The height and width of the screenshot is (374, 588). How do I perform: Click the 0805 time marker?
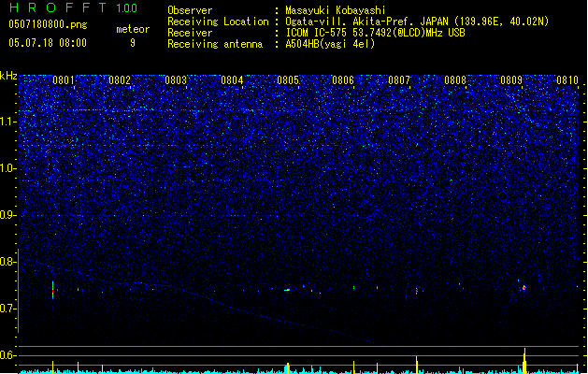(x=288, y=80)
